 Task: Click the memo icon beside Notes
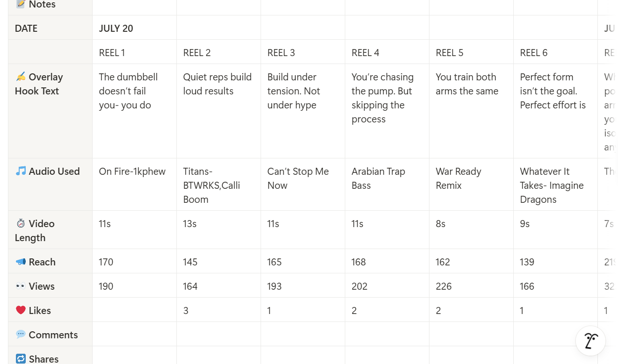coord(21,5)
